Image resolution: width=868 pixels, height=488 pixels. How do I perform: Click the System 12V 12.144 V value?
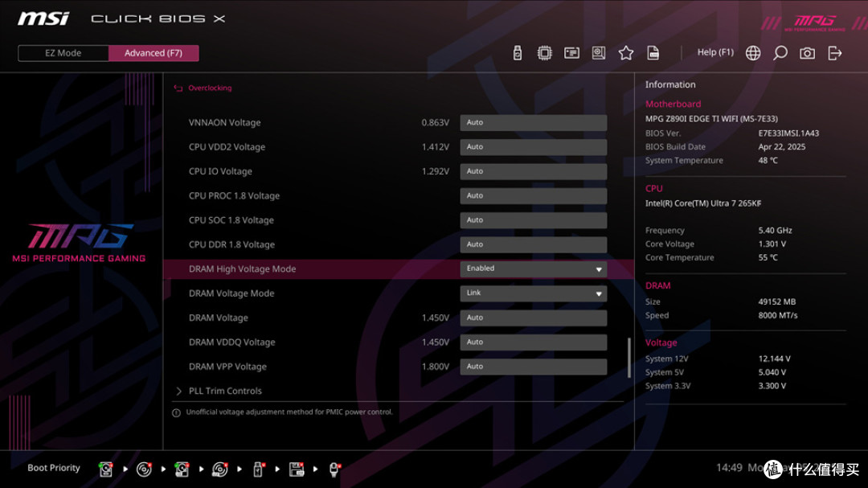pyautogui.click(x=775, y=359)
